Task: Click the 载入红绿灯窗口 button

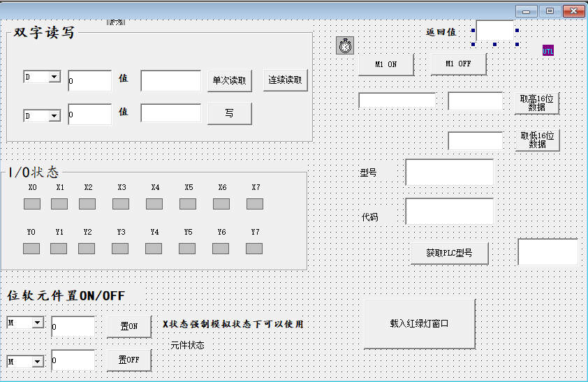Action: click(419, 324)
